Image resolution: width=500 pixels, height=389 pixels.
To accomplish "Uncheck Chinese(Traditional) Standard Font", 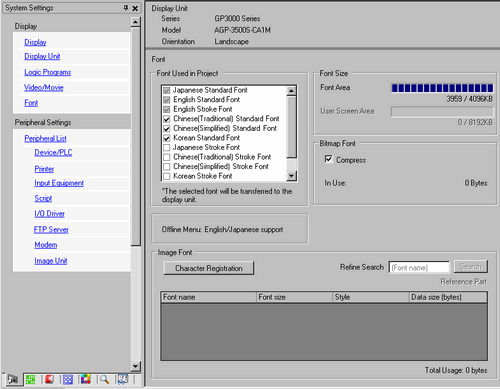I will click(167, 119).
